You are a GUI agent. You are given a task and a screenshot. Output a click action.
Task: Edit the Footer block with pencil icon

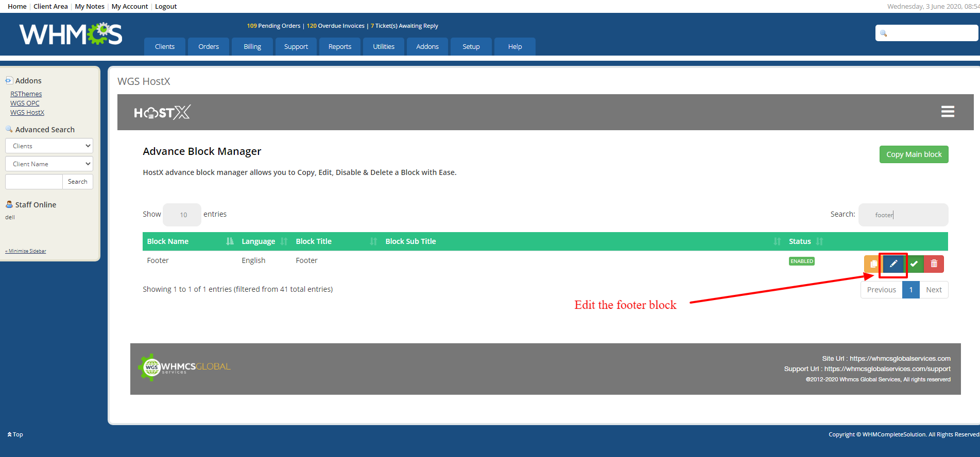(893, 264)
